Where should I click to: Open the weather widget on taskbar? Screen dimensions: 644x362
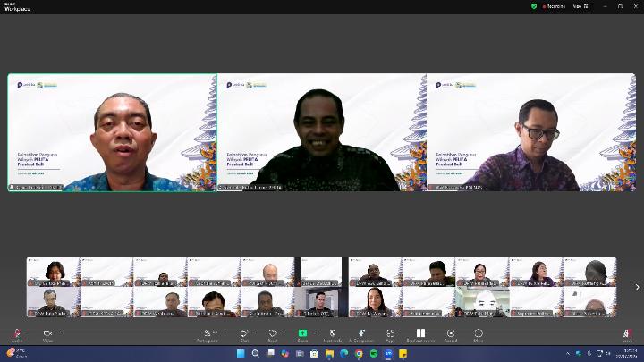(x=15, y=353)
